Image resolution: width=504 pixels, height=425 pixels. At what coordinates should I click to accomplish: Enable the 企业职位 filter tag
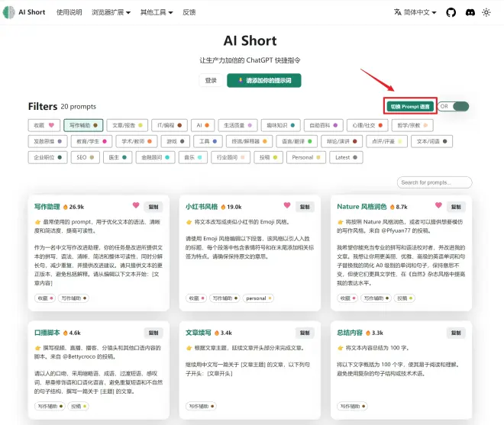(x=47, y=157)
